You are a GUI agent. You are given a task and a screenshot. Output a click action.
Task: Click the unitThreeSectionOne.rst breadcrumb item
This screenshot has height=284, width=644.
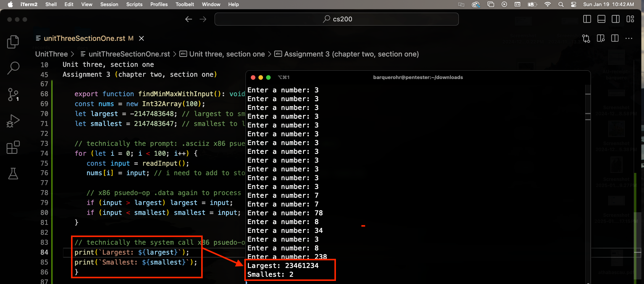(x=125, y=54)
